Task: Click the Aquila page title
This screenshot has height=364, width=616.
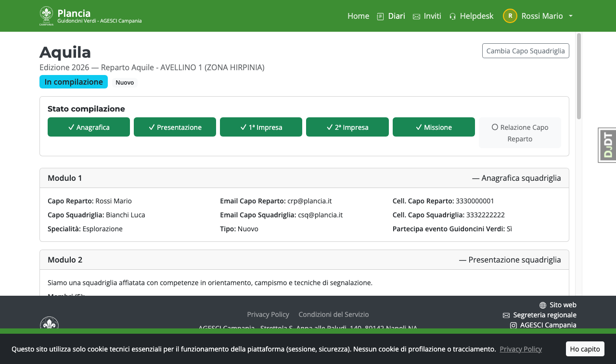Action: (65, 52)
